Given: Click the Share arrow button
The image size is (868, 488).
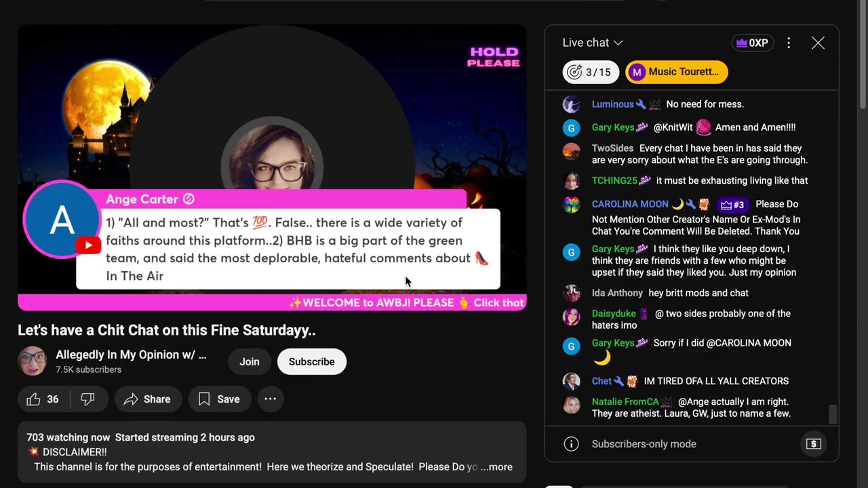Looking at the screenshot, I should click(147, 399).
